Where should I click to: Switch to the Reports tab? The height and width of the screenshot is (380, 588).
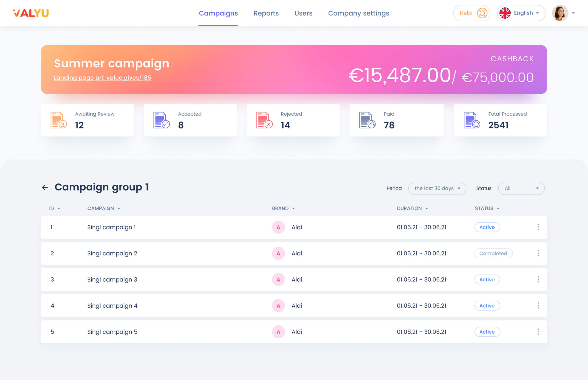coord(266,13)
